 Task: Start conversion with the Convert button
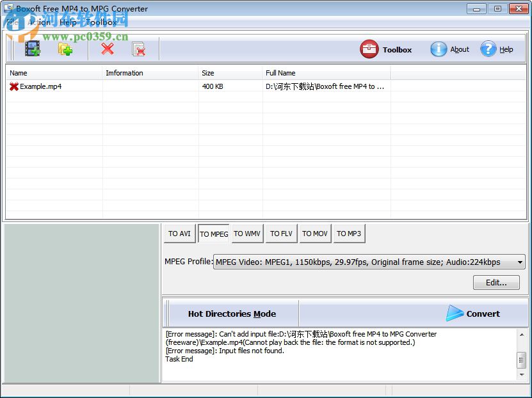[x=474, y=314]
